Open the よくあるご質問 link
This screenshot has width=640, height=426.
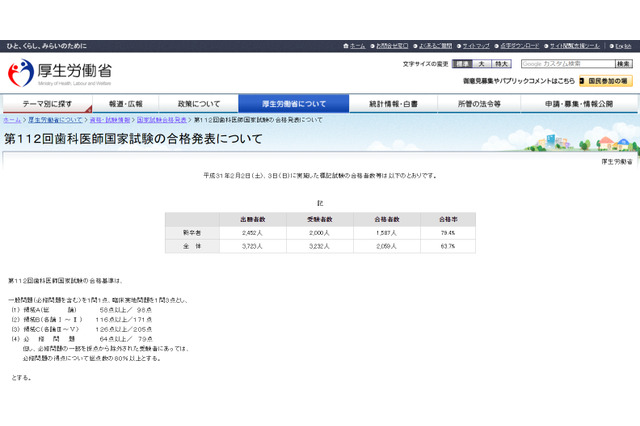[x=435, y=46]
